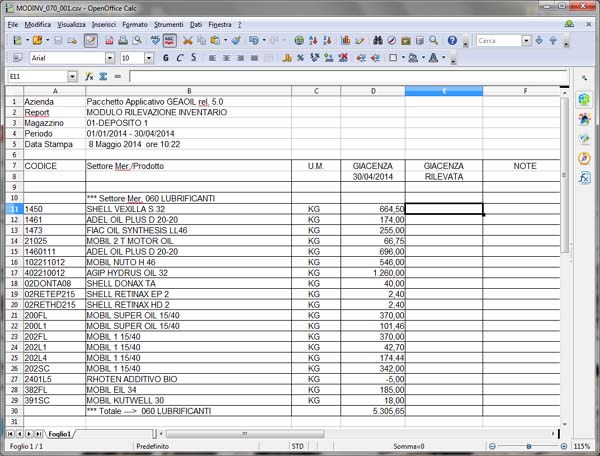Open the Function Wizard fx icon
Viewport: 600px width, 456px height.
pyautogui.click(x=89, y=77)
